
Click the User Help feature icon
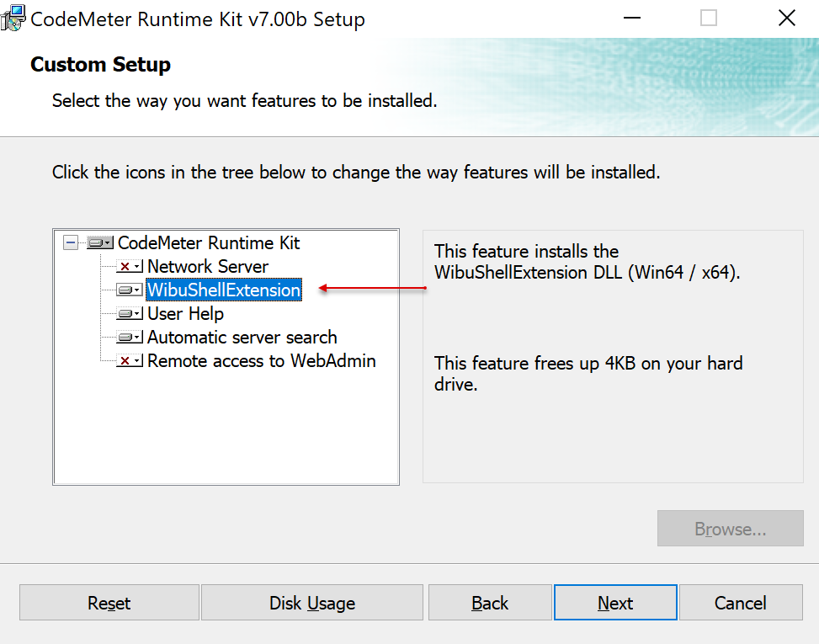(127, 313)
